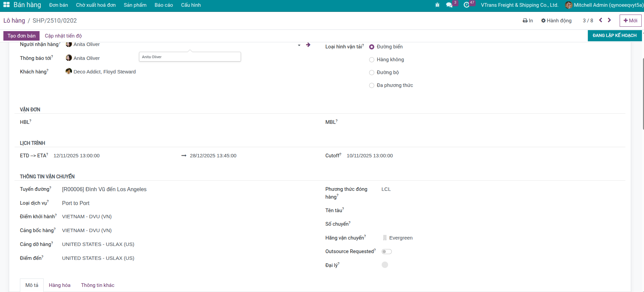Go to next record arrow
644x292 pixels.
pyautogui.click(x=610, y=20)
